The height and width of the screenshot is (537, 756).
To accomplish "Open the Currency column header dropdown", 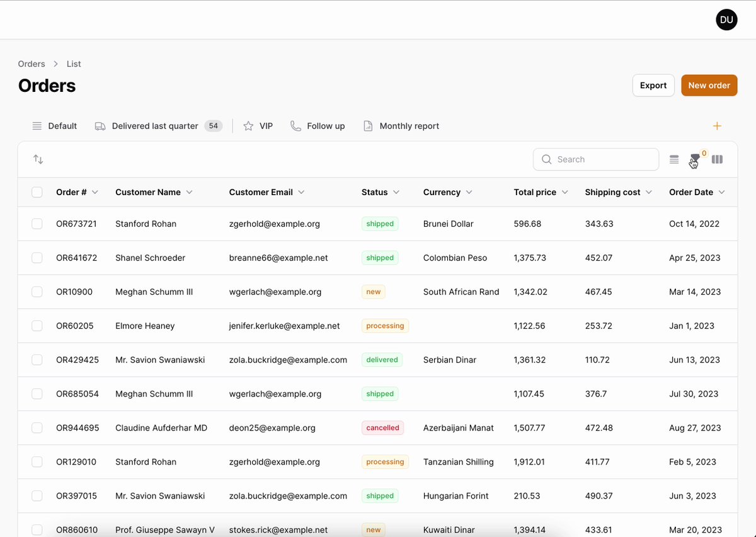I will click(x=469, y=192).
